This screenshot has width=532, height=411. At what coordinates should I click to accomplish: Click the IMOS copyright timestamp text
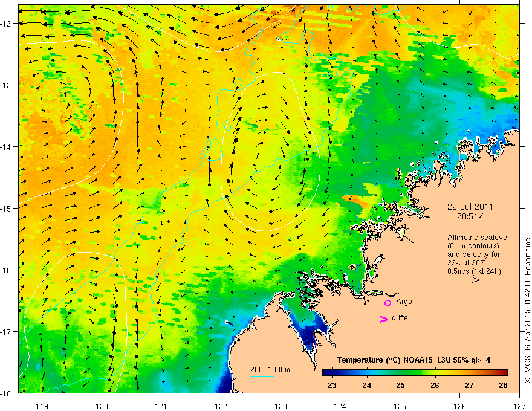[x=527, y=311]
